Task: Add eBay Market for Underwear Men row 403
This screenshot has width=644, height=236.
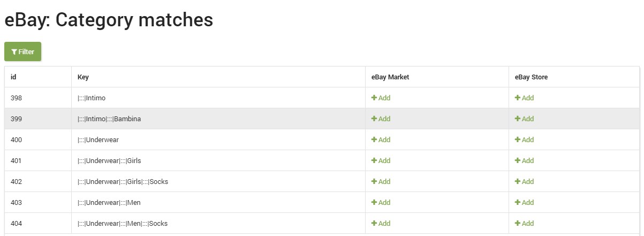Action: (x=381, y=203)
